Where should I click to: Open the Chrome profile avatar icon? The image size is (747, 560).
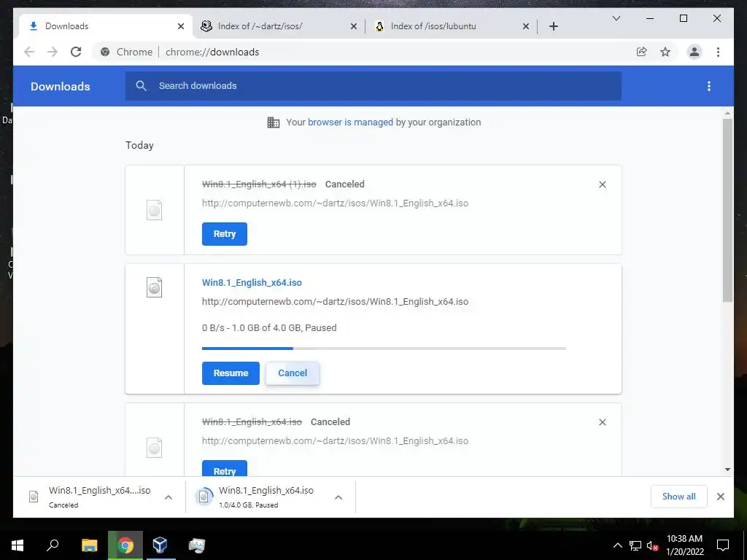tap(694, 52)
